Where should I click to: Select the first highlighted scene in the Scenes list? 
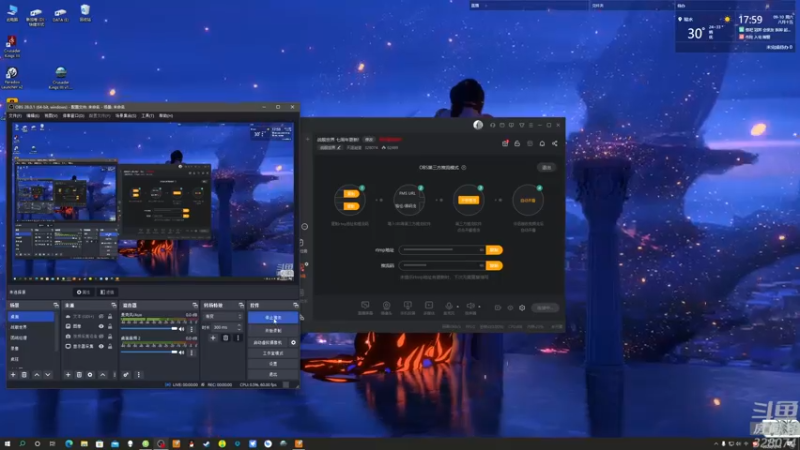(31, 317)
